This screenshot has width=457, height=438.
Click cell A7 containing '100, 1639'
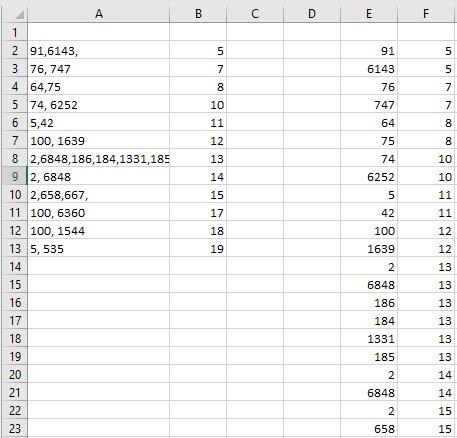click(x=98, y=141)
